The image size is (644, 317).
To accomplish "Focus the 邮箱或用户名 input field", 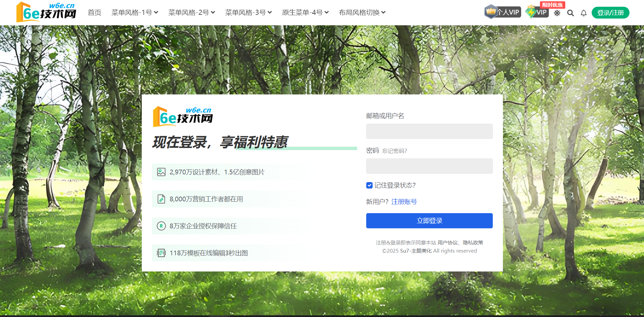I will [429, 131].
